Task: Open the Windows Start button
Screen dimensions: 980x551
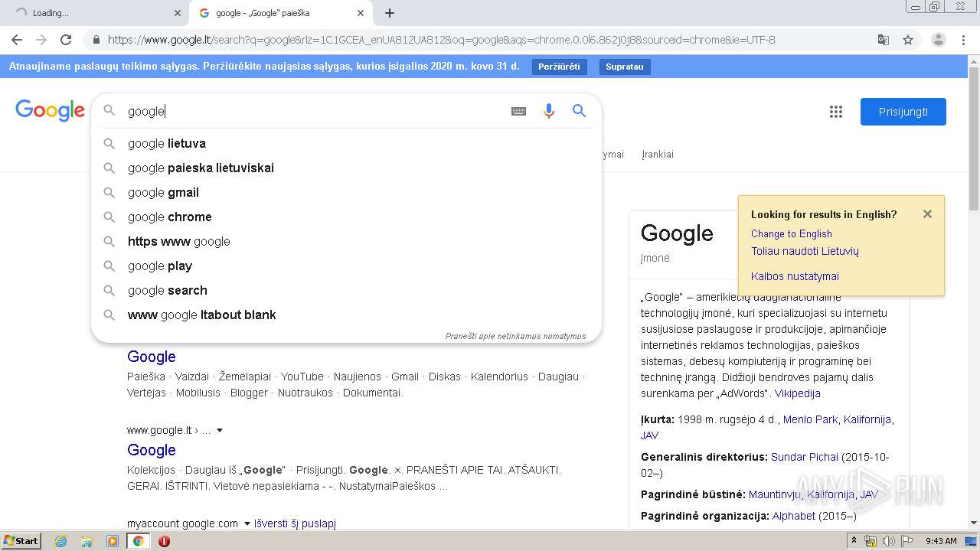Action: 21,541
